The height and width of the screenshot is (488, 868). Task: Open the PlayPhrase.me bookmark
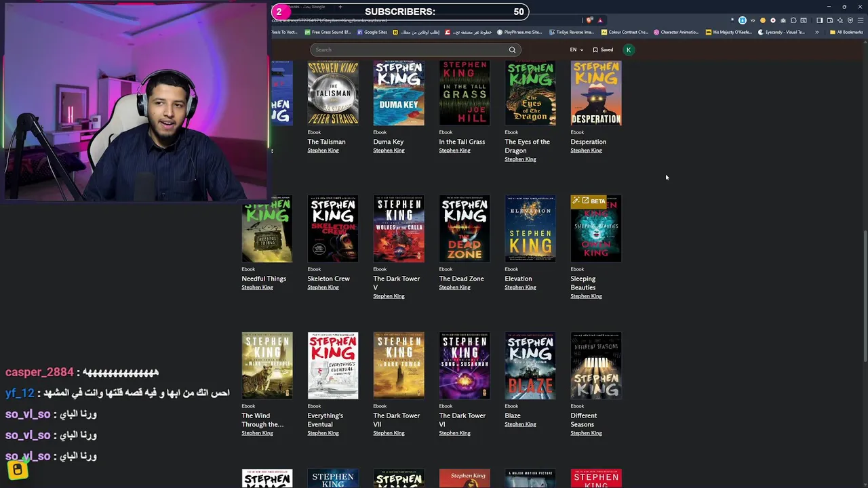pyautogui.click(x=519, y=32)
